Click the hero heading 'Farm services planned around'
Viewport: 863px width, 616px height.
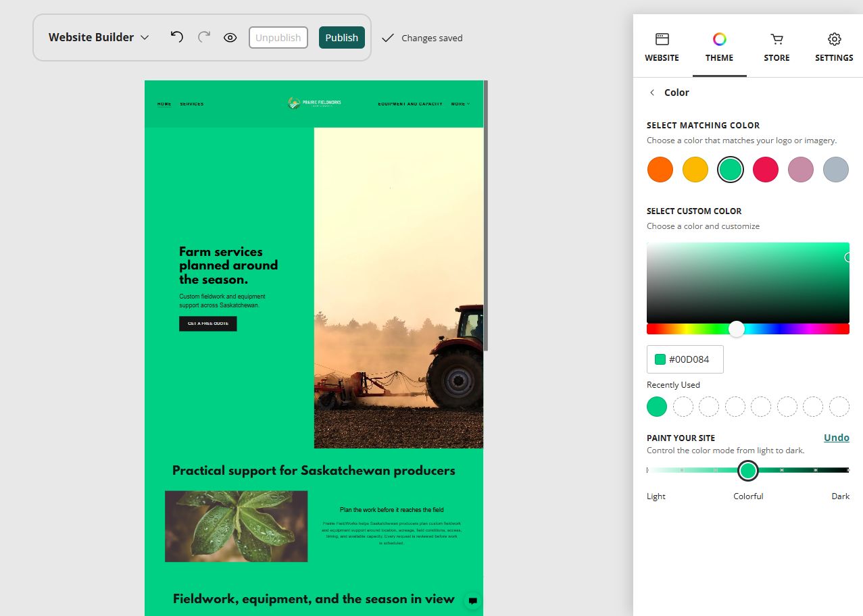click(x=228, y=265)
